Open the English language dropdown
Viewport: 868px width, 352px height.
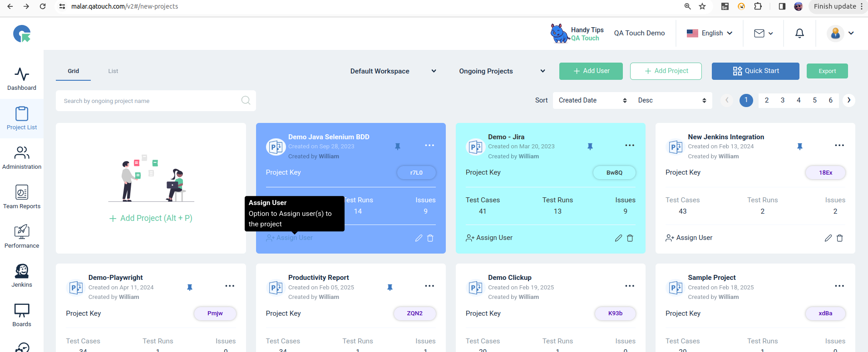pyautogui.click(x=710, y=33)
